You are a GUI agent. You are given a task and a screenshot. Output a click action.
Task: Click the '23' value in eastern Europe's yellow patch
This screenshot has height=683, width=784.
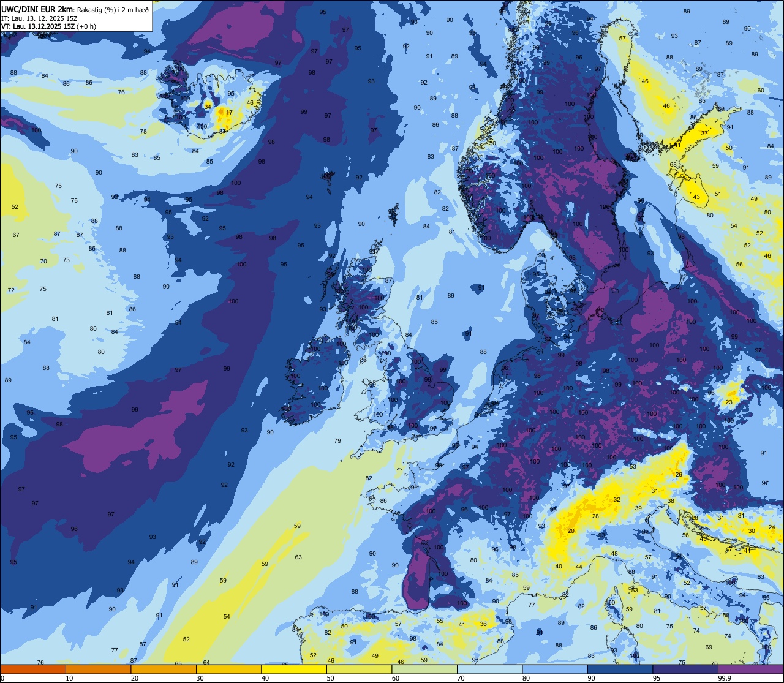(x=729, y=402)
